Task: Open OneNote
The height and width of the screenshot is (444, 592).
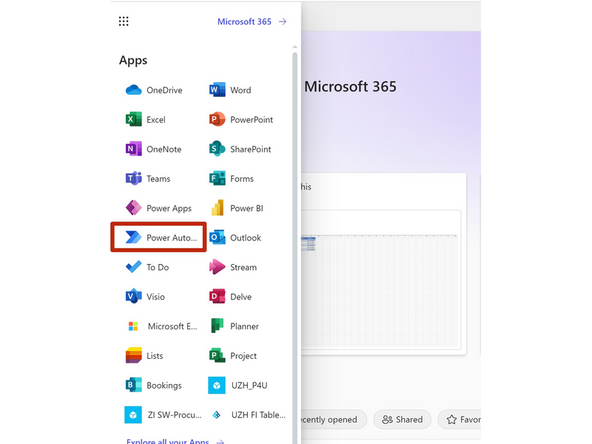Action: tap(154, 149)
